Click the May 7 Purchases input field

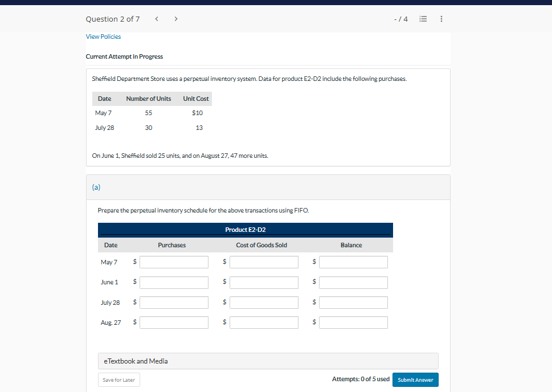(174, 262)
